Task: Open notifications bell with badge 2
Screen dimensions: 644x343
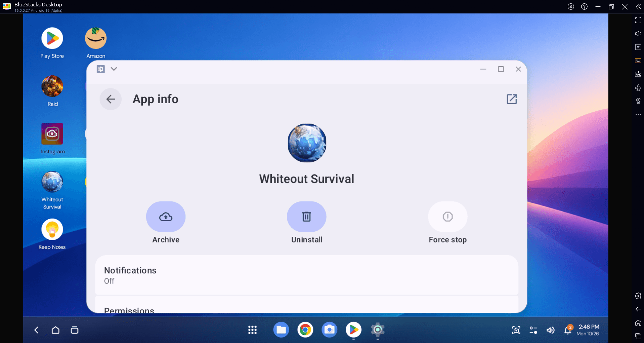Action: coord(568,330)
